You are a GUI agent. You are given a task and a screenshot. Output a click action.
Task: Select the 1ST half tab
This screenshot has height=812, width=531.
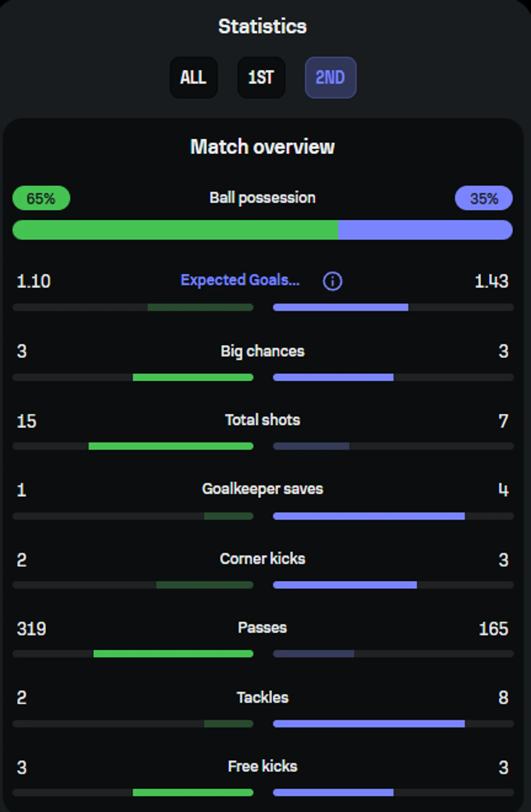click(x=261, y=77)
